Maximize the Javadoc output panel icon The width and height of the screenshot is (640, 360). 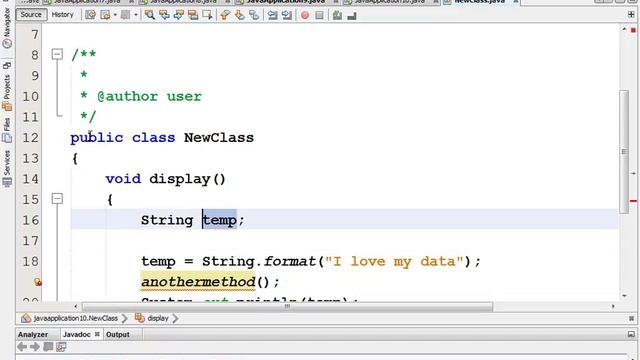click(x=631, y=334)
